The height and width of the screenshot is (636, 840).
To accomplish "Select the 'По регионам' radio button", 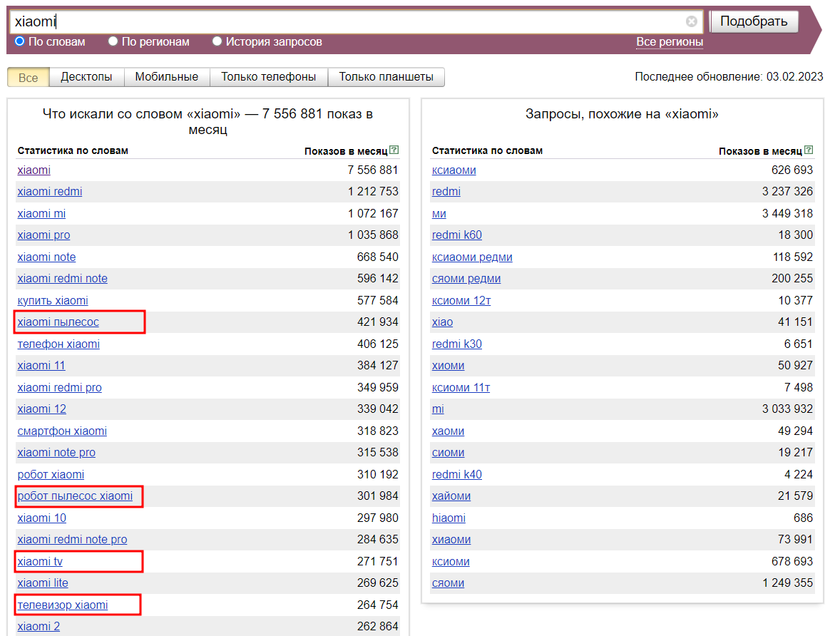I will coord(113,41).
